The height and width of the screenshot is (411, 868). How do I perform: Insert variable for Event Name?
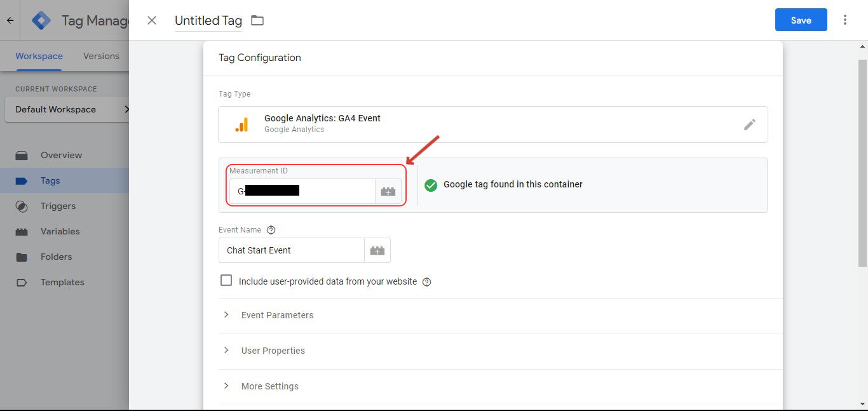[x=377, y=250]
